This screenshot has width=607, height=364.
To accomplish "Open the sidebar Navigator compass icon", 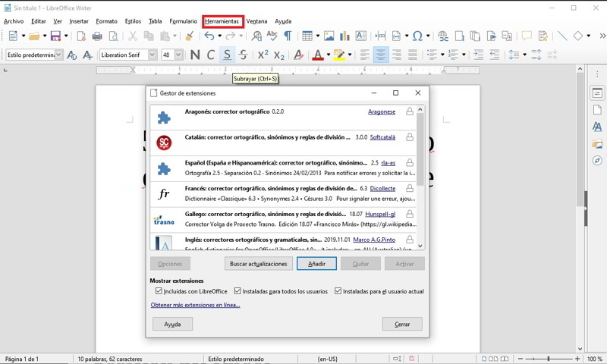I will (597, 161).
